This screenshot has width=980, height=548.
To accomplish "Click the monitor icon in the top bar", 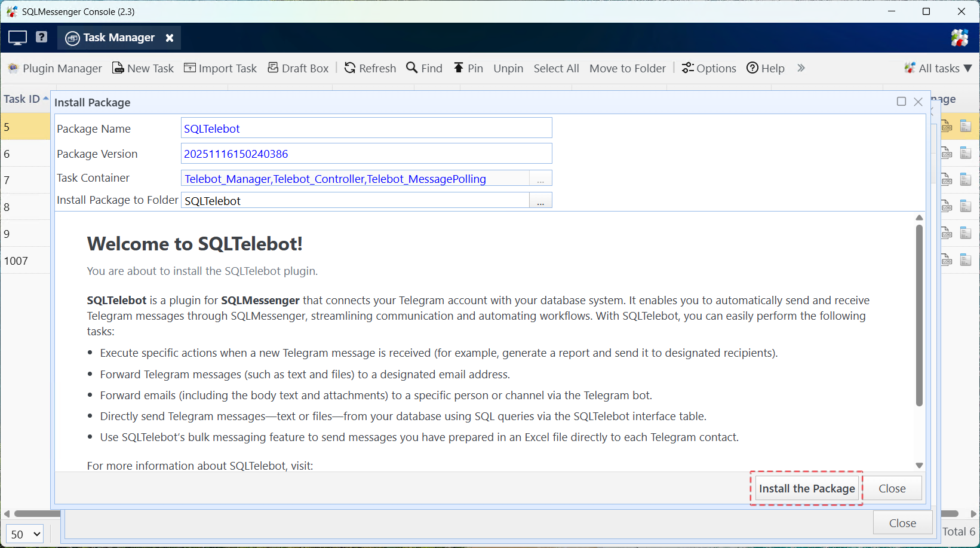I will 17,37.
